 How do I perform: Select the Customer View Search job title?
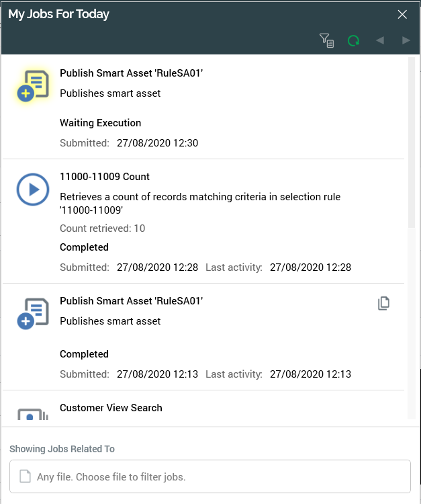[111, 408]
